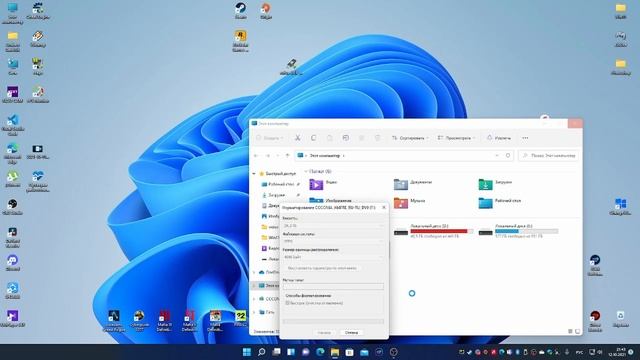Click Restore device defaults button
Image resolution: width=640 pixels, height=360 pixels.
(322, 268)
